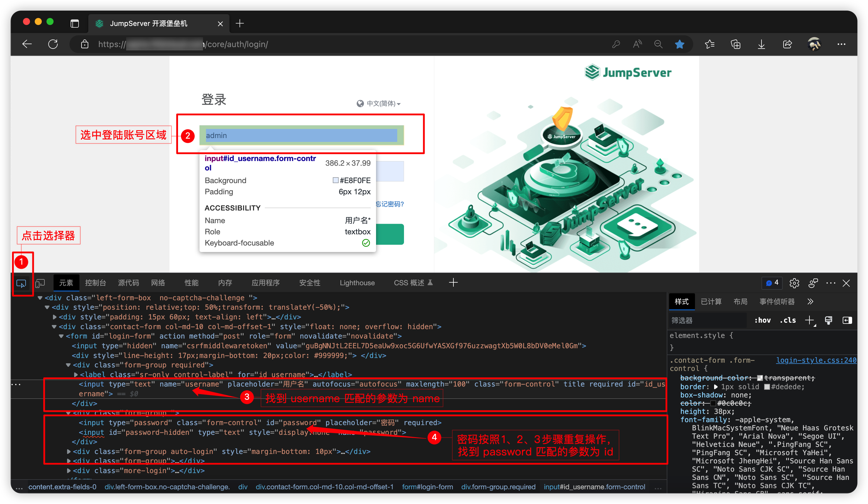Select the 布局 pane tab
The width and height of the screenshot is (868, 504).
click(740, 302)
